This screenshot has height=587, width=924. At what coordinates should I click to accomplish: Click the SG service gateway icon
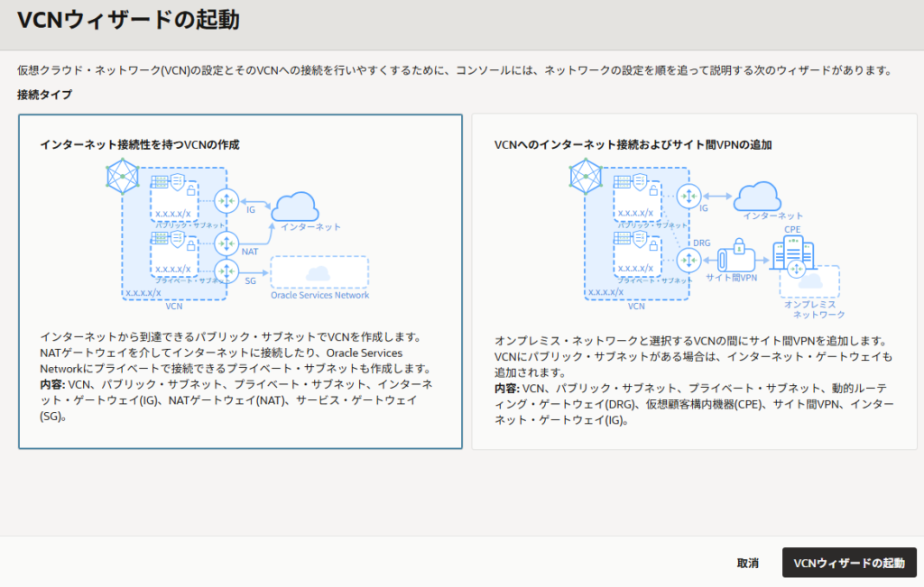[226, 271]
